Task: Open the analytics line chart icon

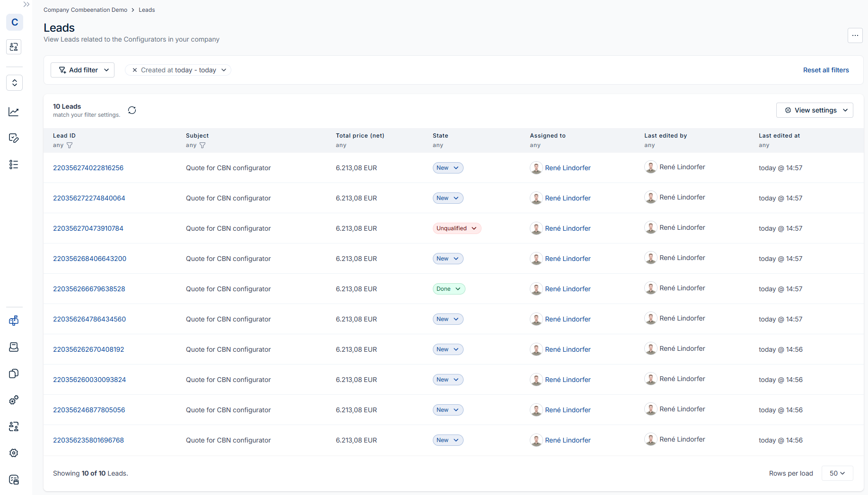Action: [x=14, y=112]
